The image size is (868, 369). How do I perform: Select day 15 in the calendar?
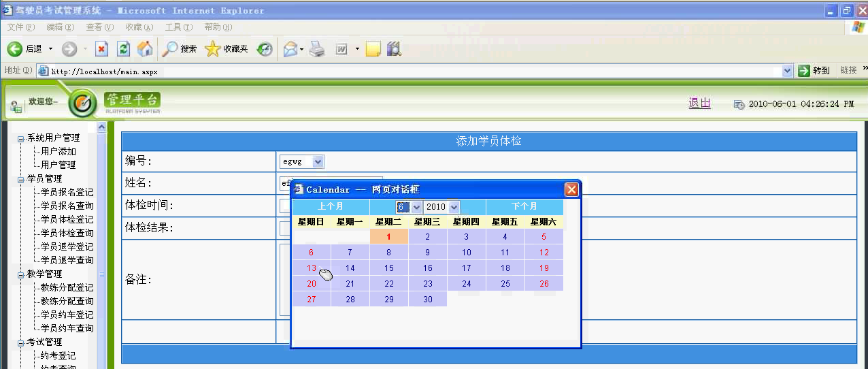(x=388, y=268)
